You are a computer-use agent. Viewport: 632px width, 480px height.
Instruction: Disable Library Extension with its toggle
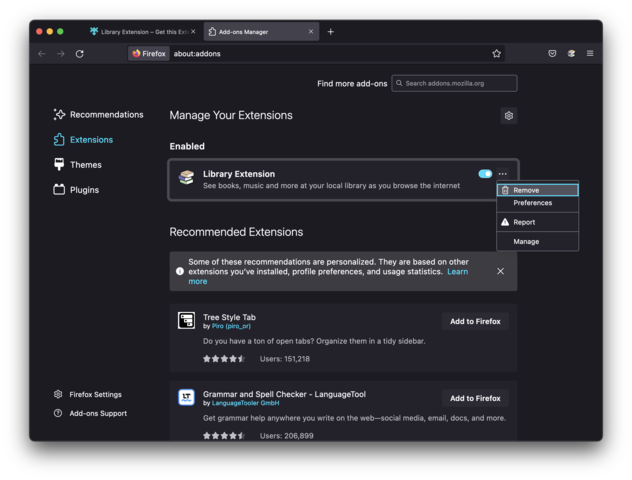pos(485,174)
